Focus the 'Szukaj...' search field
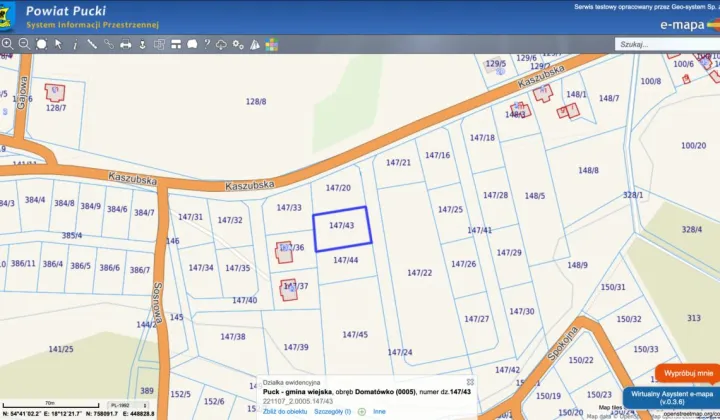 667,45
